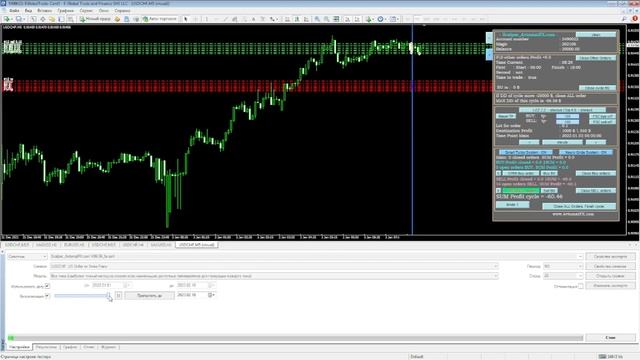Toggle the use date checkbox
This screenshot has height=360, width=640.
tap(47, 286)
